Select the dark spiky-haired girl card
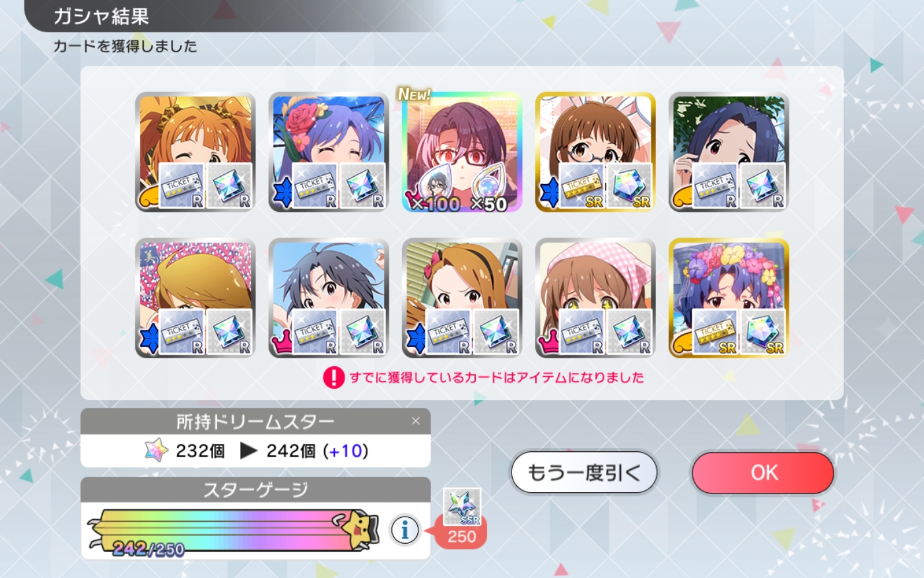The image size is (924, 578). point(329,298)
